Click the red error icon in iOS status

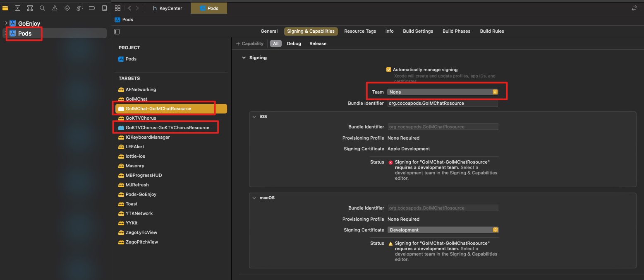[x=390, y=162]
